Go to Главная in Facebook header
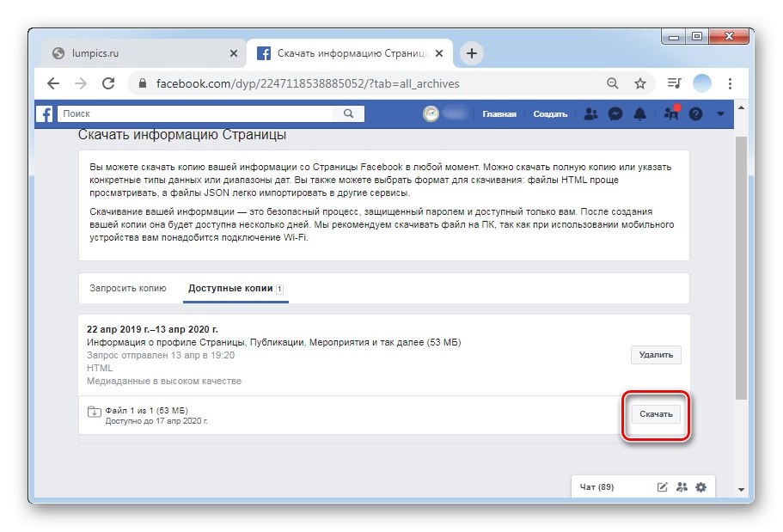Image resolution: width=783 pixels, height=532 pixels. 499,114
